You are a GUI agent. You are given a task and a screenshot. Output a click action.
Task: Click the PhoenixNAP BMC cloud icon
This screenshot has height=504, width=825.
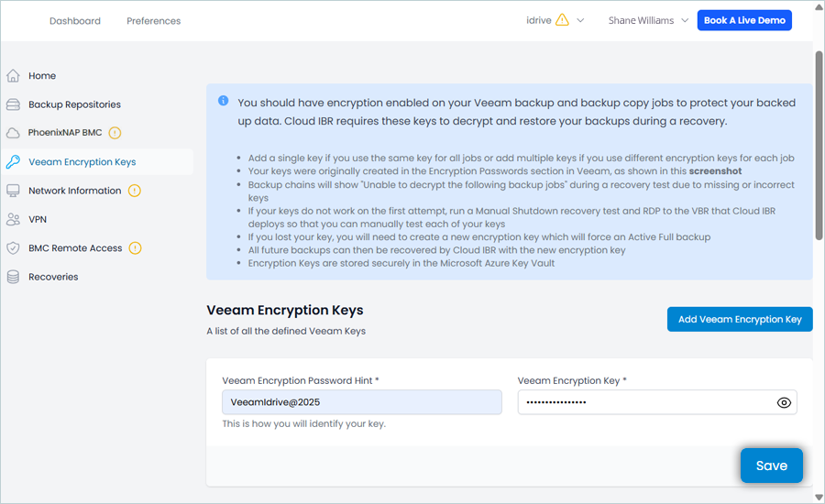click(x=13, y=133)
